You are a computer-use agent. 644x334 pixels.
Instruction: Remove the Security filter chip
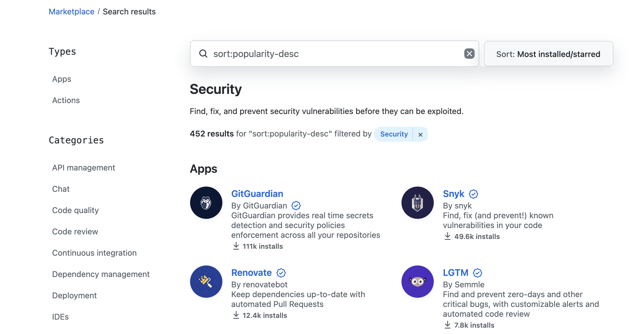(420, 134)
